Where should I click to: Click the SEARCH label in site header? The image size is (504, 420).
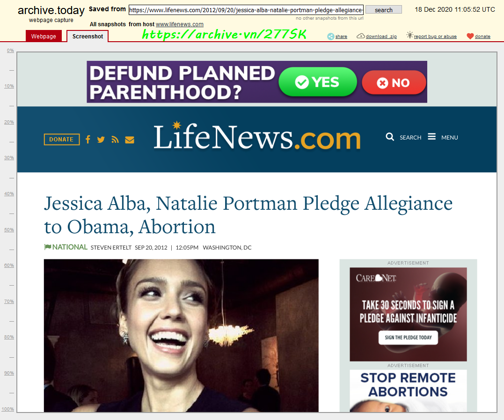[410, 138]
